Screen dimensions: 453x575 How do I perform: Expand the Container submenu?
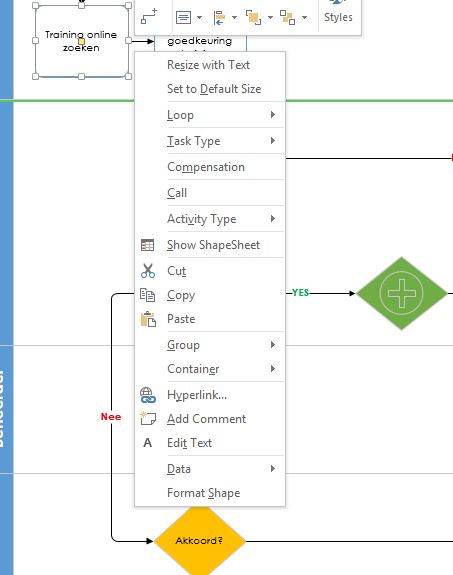click(210, 369)
